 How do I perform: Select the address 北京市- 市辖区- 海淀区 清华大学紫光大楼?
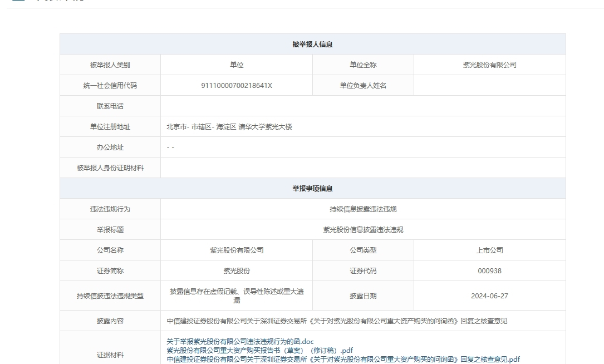click(229, 127)
